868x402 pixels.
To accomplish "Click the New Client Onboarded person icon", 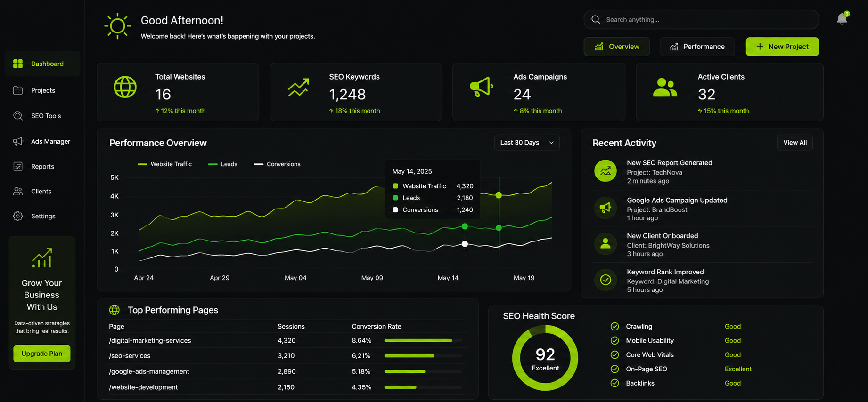I will [606, 244].
